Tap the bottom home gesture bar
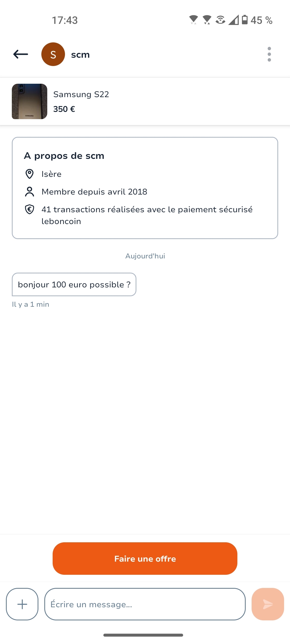This screenshot has height=644, width=290. [x=143, y=635]
